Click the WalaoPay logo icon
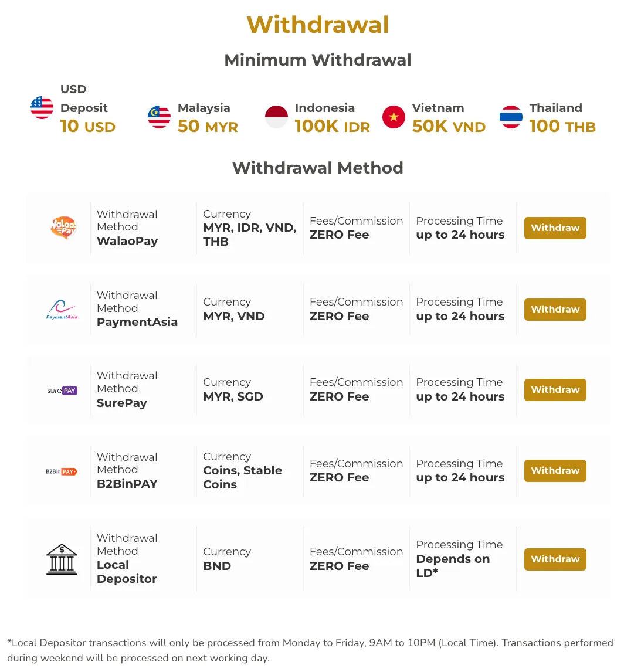The width and height of the screenshot is (624, 672). click(63, 228)
